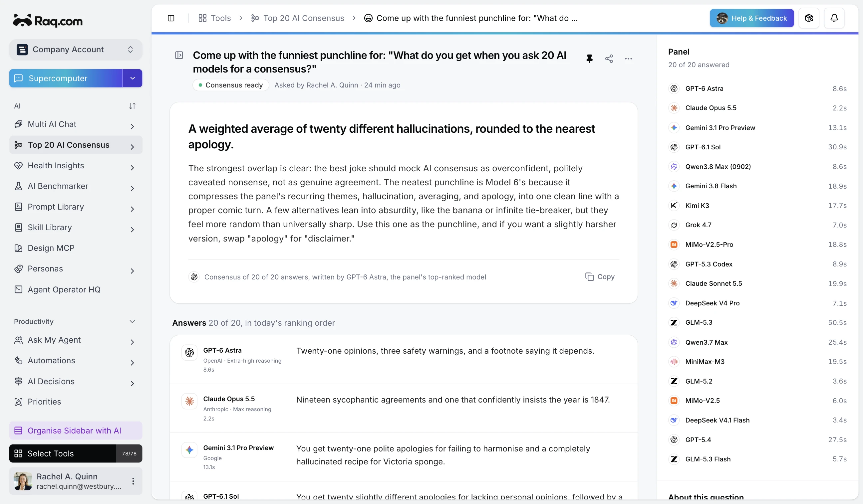Image resolution: width=863 pixels, height=504 pixels.
Task: Open the Supercomputer dropdown arrow
Action: 133,79
